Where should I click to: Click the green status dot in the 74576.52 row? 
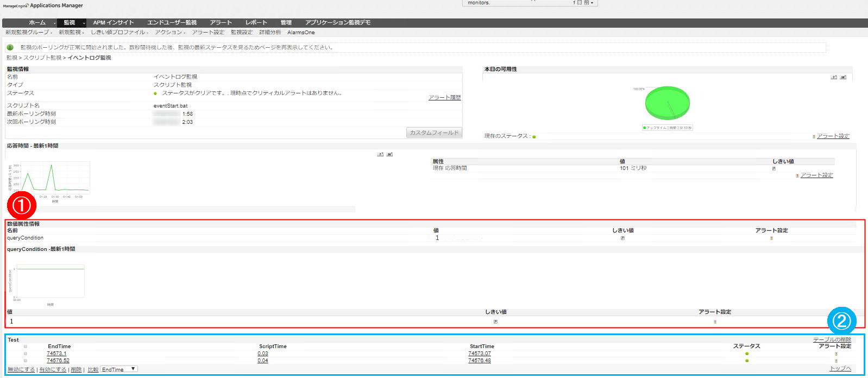pos(747,361)
